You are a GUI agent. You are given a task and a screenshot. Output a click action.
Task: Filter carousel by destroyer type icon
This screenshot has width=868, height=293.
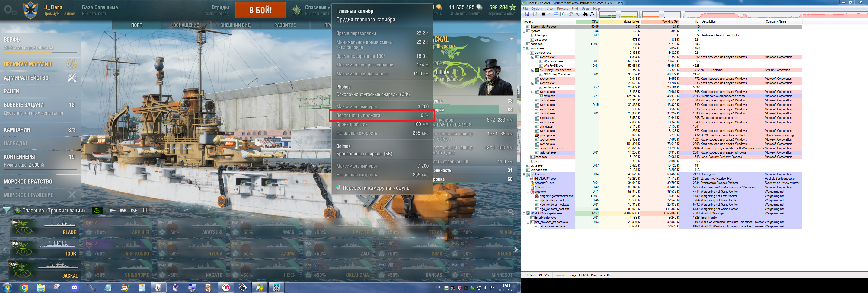113,211
